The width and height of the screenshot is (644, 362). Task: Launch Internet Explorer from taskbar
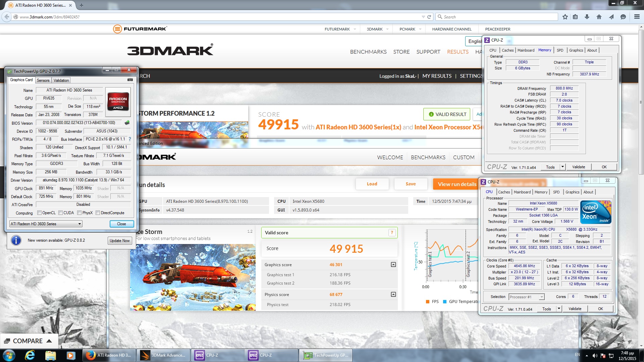pyautogui.click(x=30, y=355)
